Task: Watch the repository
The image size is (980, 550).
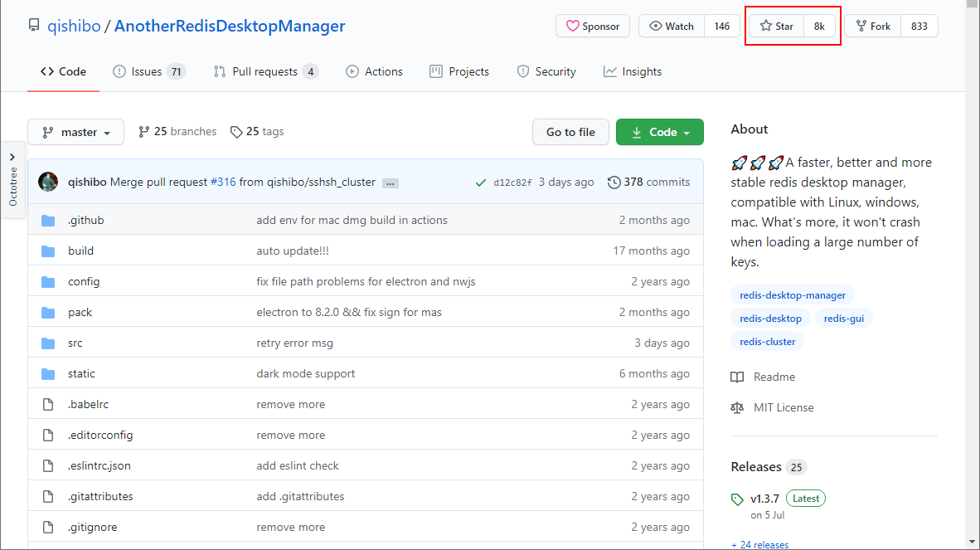Action: click(x=672, y=27)
